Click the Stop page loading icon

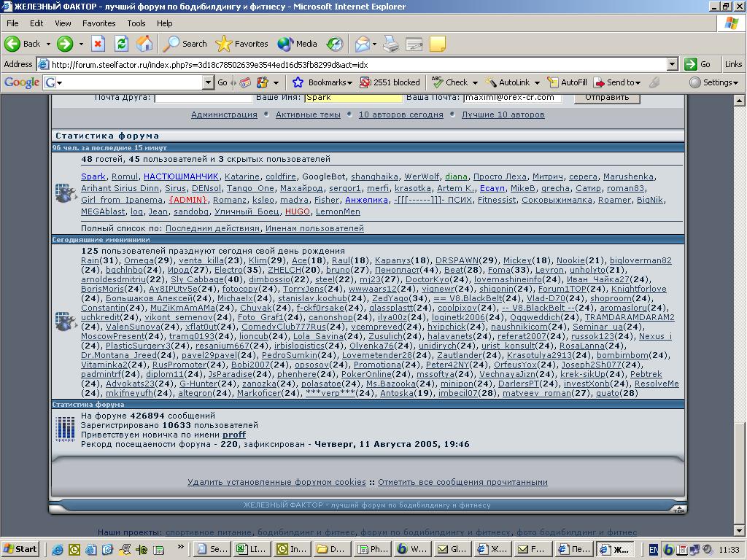98,44
